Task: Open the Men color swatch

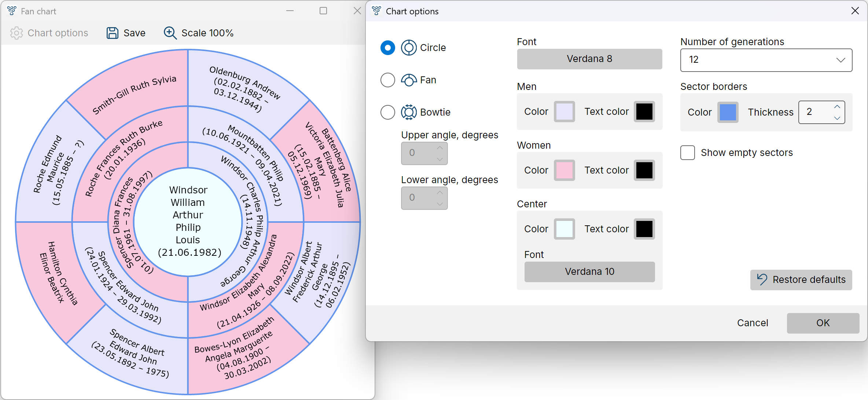Action: coord(564,112)
